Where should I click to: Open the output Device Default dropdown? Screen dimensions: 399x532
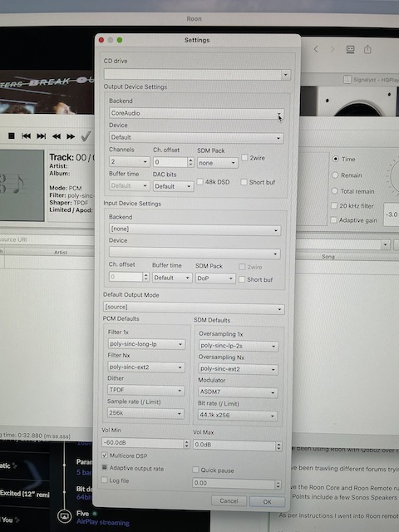tap(196, 137)
